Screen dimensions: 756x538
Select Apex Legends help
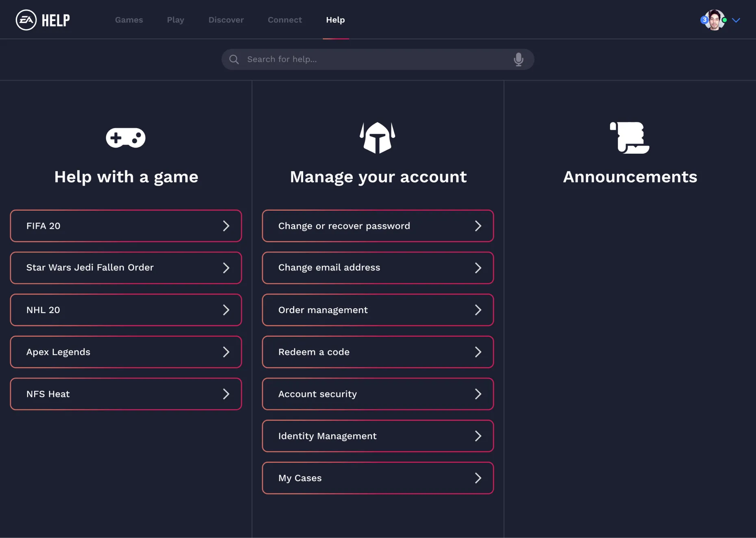pos(126,352)
